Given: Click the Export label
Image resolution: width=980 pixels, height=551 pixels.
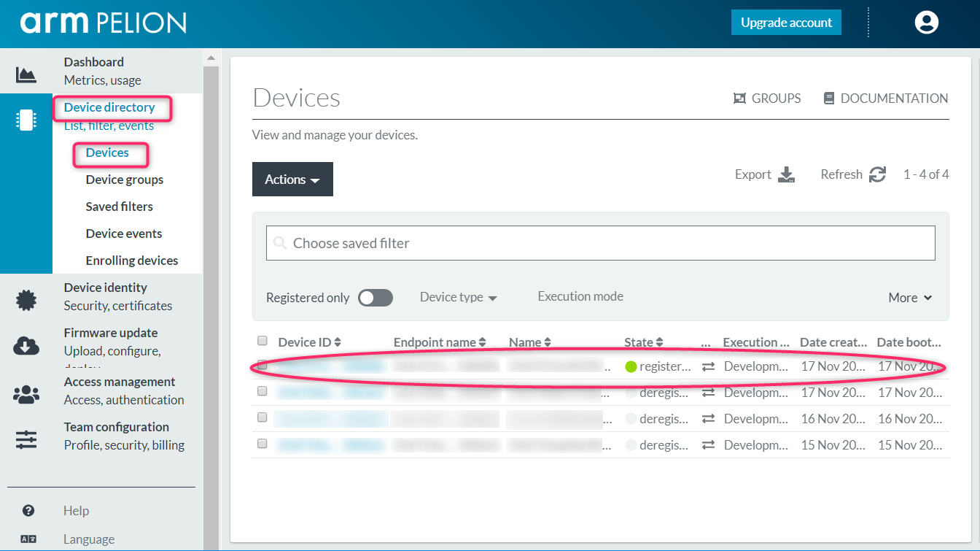Looking at the screenshot, I should pos(753,174).
